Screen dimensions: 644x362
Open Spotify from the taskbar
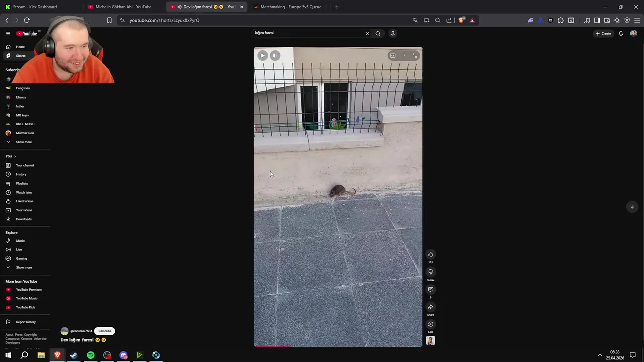[x=91, y=355]
